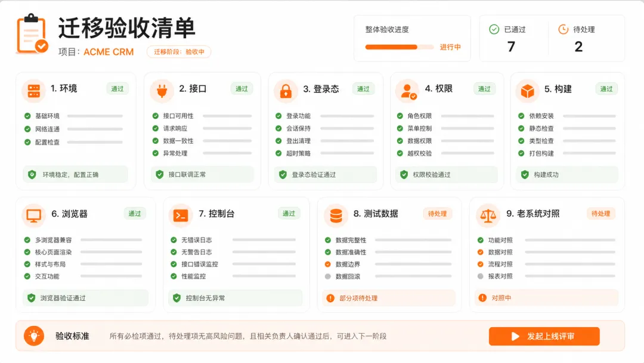Click the user icon of 权限 card
The height and width of the screenshot is (363, 644).
point(408,91)
